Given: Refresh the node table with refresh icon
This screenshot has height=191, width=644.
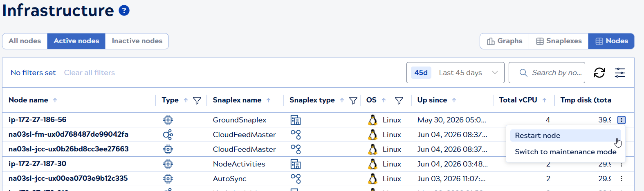Looking at the screenshot, I should (x=599, y=73).
